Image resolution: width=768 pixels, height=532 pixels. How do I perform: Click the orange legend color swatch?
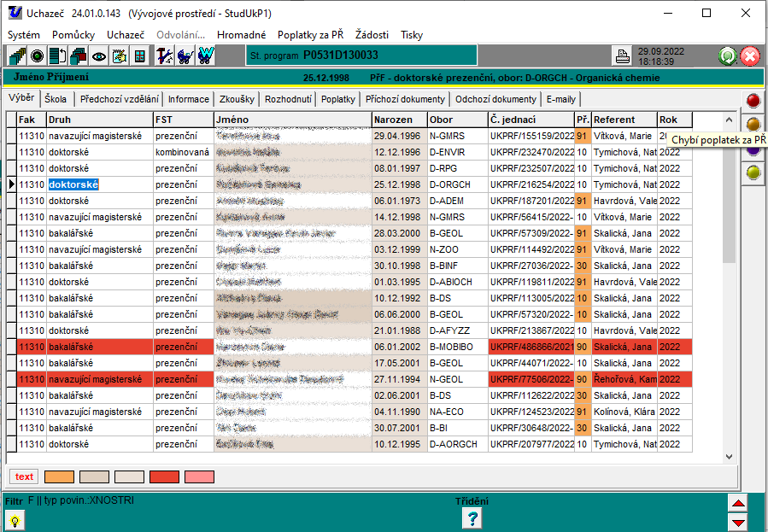(x=59, y=476)
